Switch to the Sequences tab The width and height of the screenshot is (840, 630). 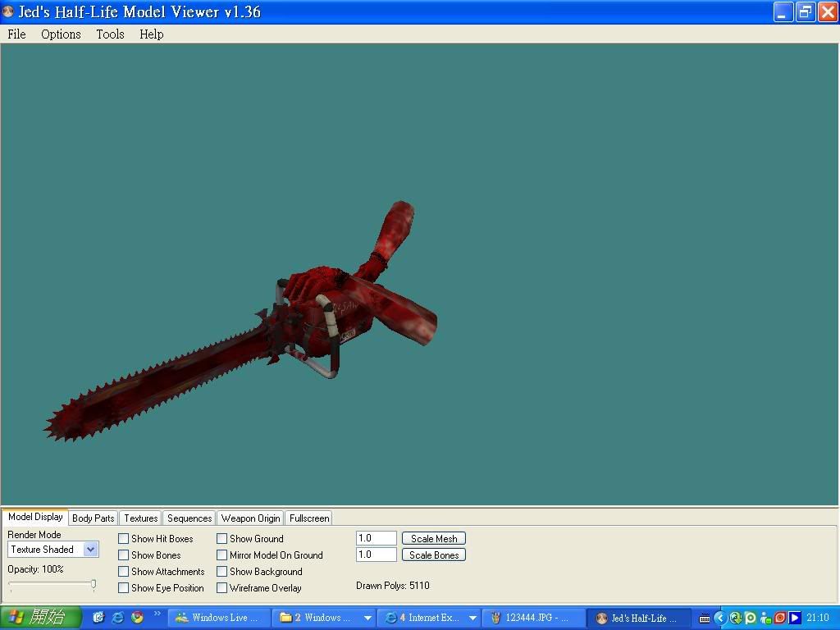[189, 518]
